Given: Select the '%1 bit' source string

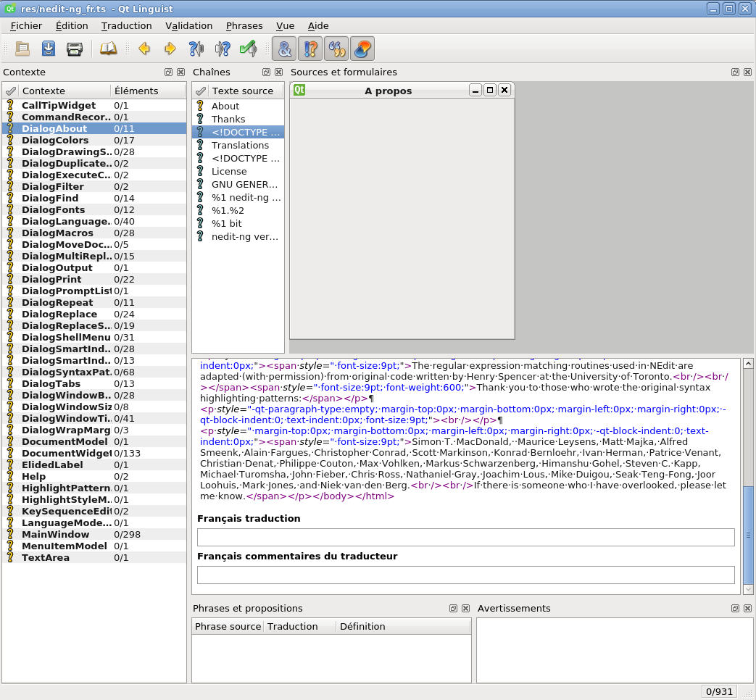Looking at the screenshot, I should (x=238, y=223).
